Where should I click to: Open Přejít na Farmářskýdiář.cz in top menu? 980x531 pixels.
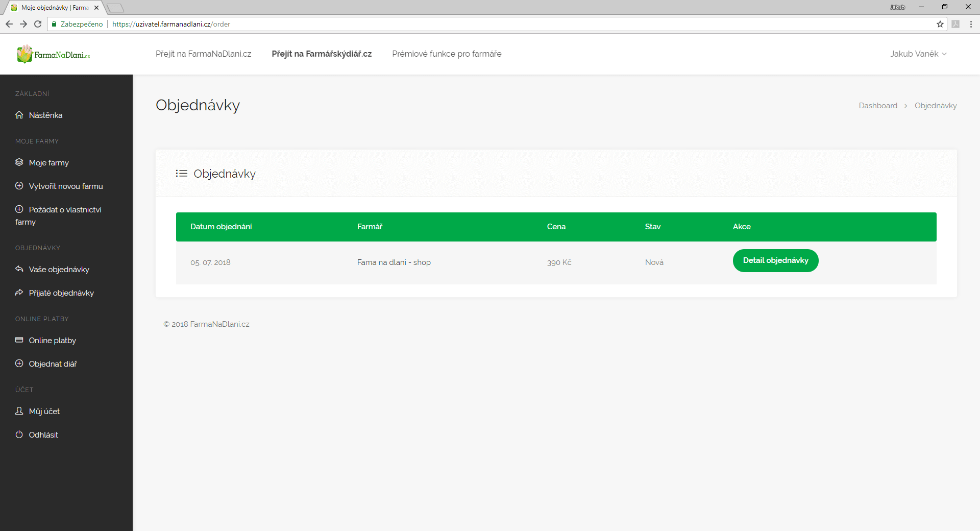tap(322, 54)
